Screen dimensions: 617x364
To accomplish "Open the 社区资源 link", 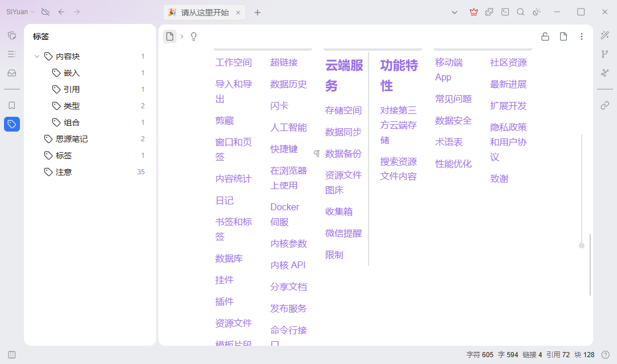I will click(x=508, y=63).
